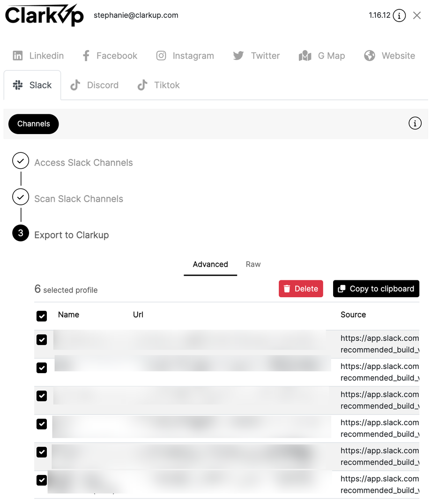
Task: Click the 6 selected profile count
Action: point(66,289)
